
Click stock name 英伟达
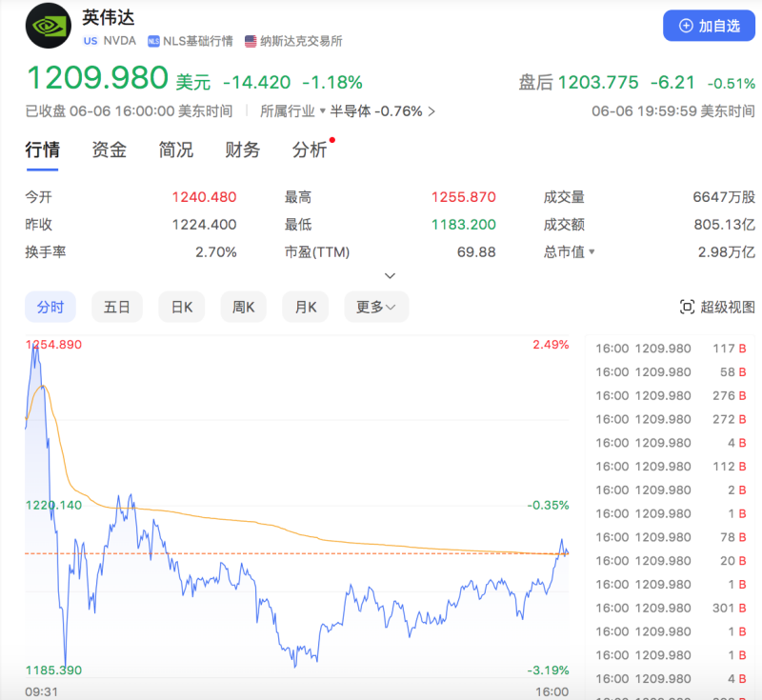click(x=108, y=17)
